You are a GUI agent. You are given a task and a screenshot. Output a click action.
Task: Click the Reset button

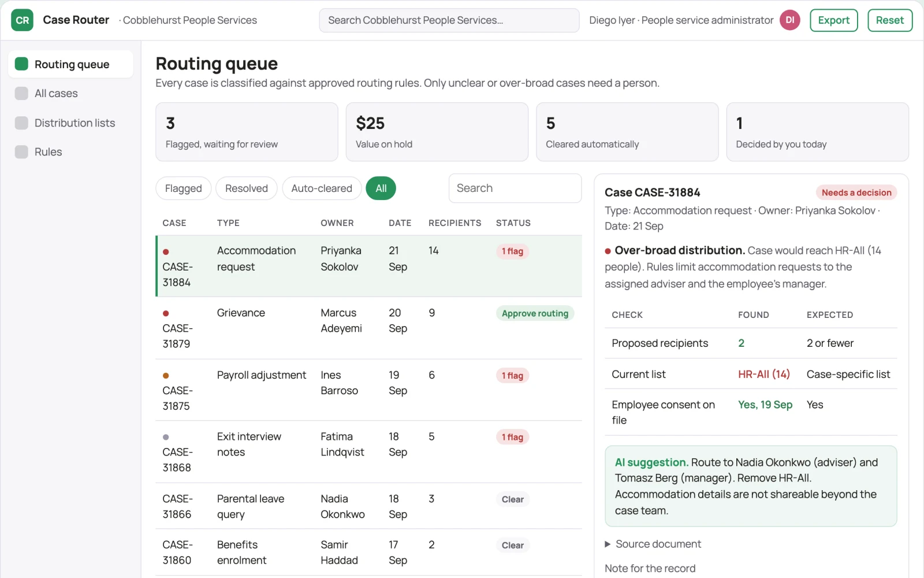890,20
